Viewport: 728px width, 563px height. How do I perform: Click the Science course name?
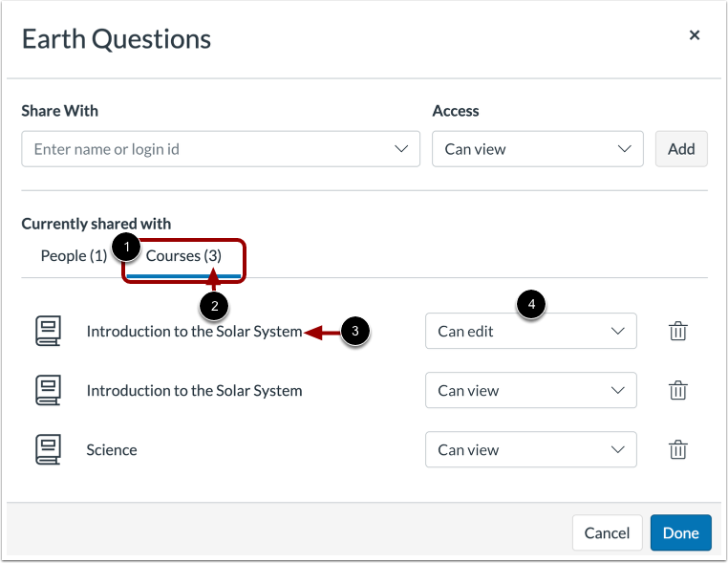(112, 450)
